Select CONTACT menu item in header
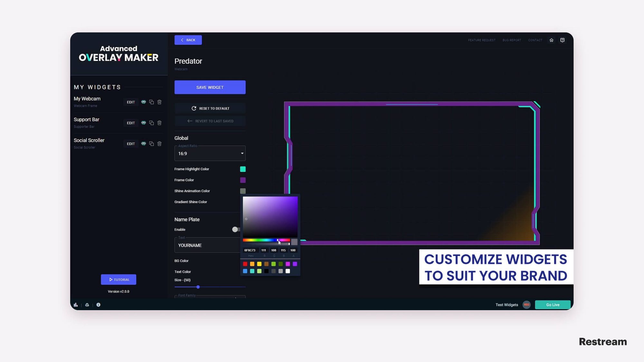Screen dimensions: 644x362 click(x=535, y=40)
